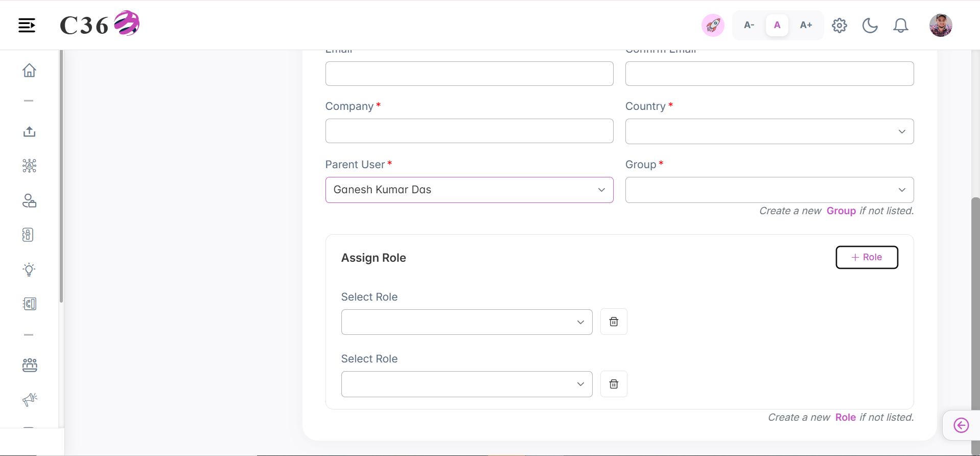Viewport: 980px width, 456px height.
Task: Go to Home in sidebar
Action: point(29,70)
